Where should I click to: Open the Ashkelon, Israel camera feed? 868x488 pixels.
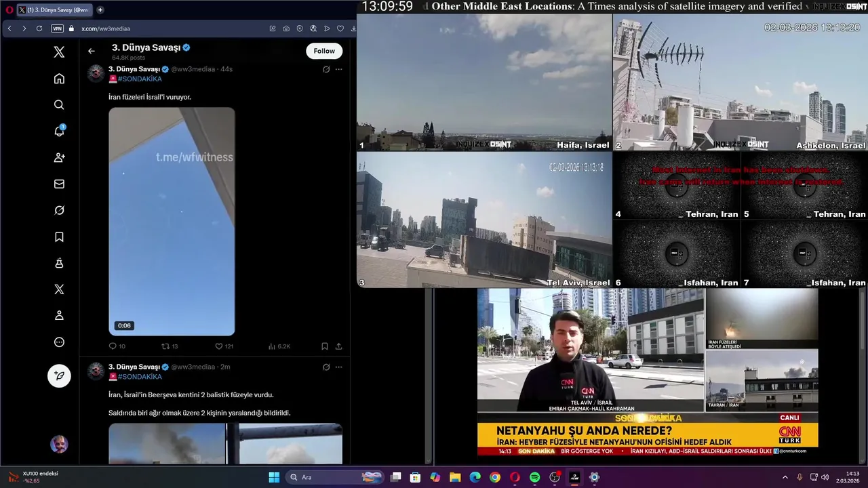[x=740, y=82]
